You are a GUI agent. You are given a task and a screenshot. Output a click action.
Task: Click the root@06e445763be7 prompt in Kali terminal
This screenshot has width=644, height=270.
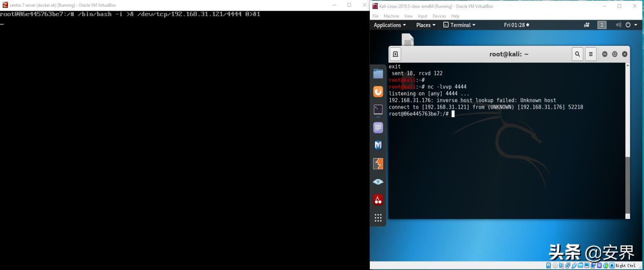[419, 114]
